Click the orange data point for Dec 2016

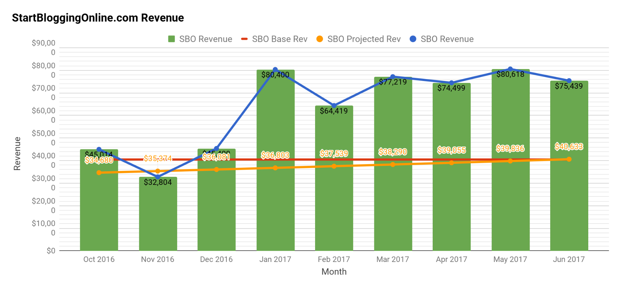[x=216, y=169]
